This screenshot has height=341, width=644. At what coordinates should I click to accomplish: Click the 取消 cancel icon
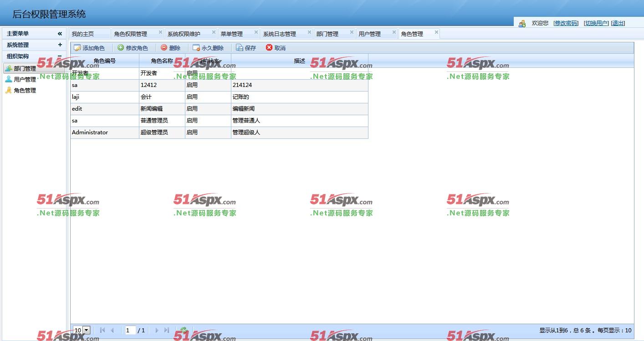pos(269,47)
